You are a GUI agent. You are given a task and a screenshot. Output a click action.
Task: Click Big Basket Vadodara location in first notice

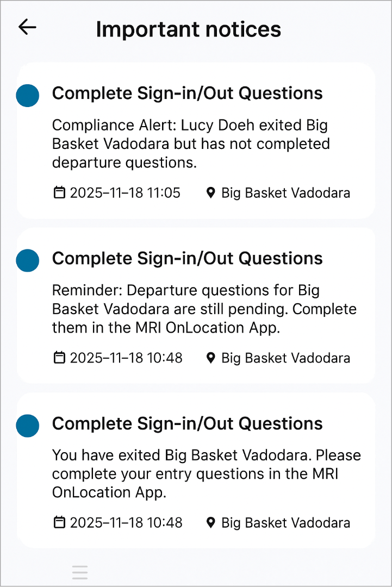tap(285, 193)
